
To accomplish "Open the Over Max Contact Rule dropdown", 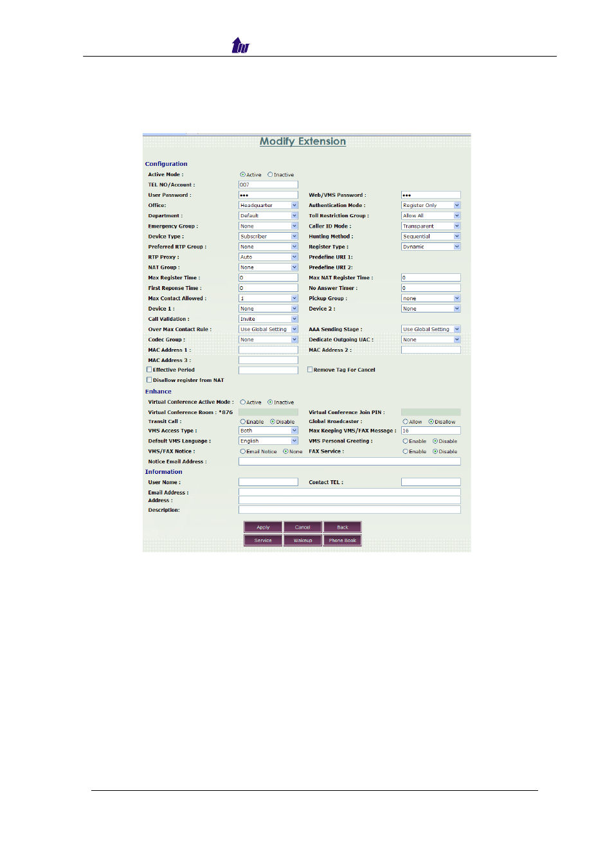I will click(x=268, y=329).
